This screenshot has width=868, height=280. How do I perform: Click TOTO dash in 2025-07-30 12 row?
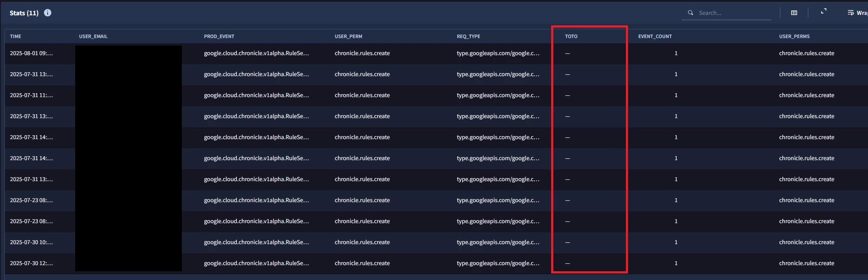[568, 263]
